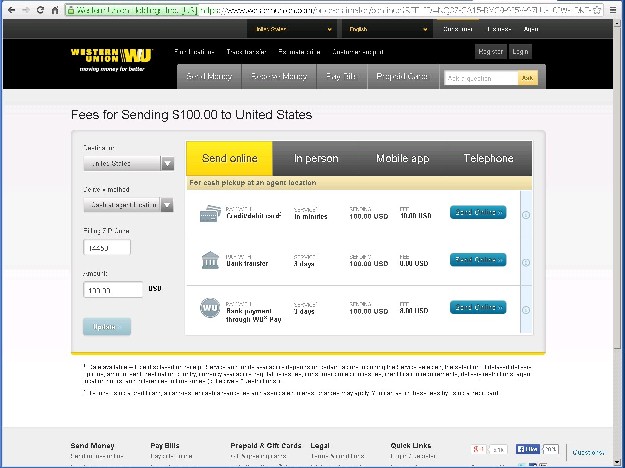Click the Western Union logo

[112, 60]
